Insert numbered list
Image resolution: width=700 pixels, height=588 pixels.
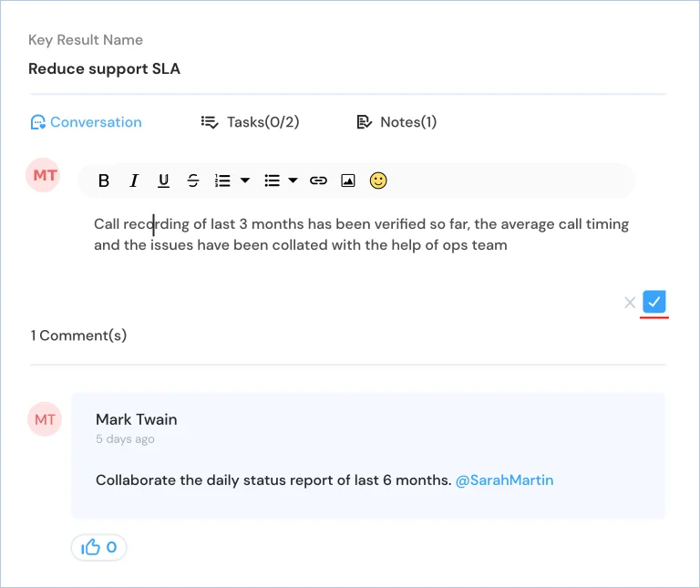[x=222, y=181]
